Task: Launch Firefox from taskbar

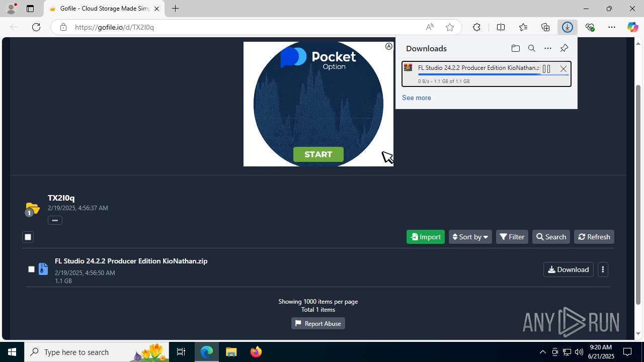Action: point(256,352)
